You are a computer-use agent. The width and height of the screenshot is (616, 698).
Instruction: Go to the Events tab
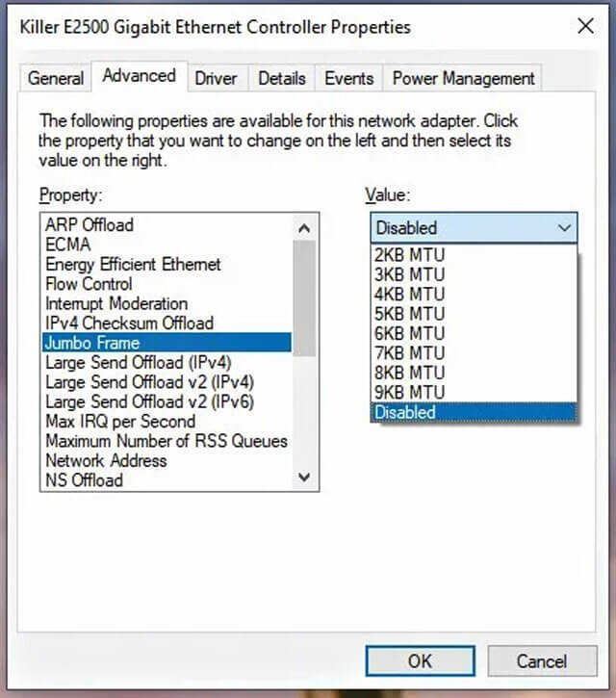[x=349, y=78]
